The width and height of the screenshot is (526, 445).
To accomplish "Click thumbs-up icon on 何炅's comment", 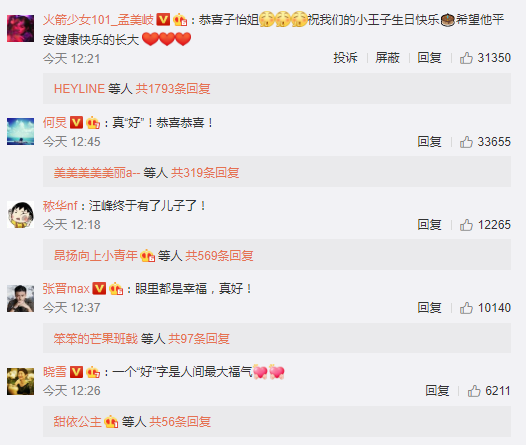I will click(x=466, y=142).
